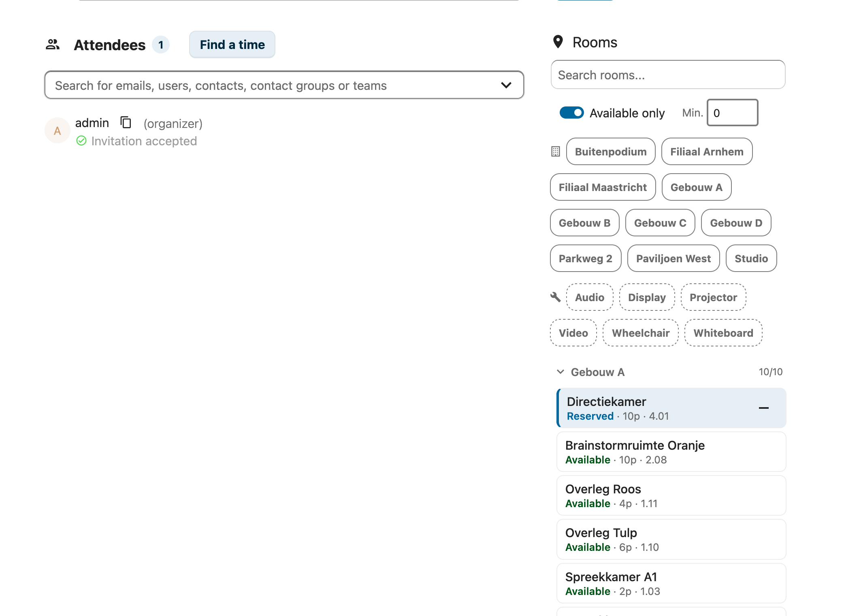Enable the Projector equipment filter

click(x=713, y=297)
